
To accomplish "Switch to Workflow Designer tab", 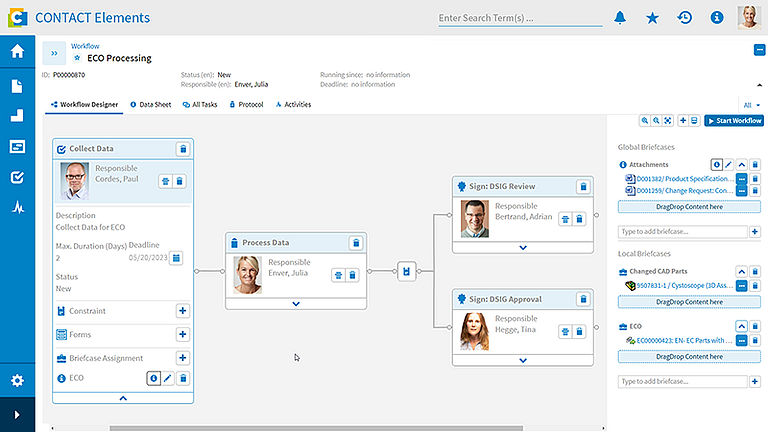I will [x=84, y=104].
